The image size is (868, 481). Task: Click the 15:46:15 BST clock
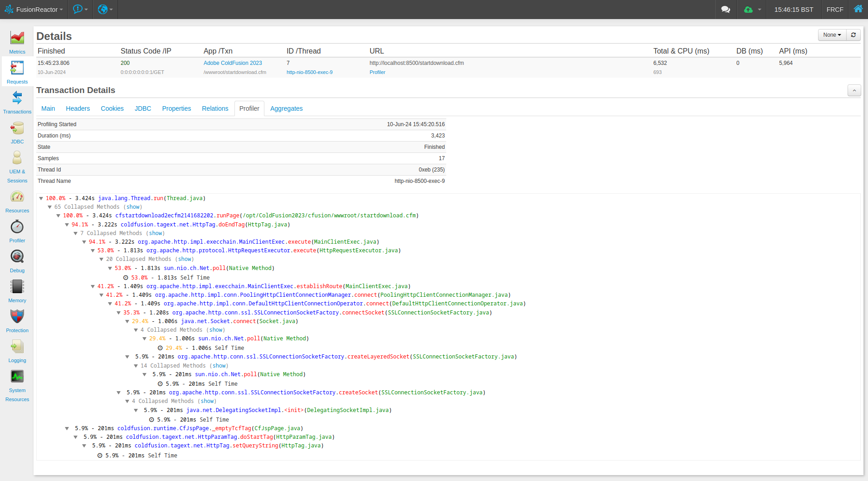(x=794, y=10)
